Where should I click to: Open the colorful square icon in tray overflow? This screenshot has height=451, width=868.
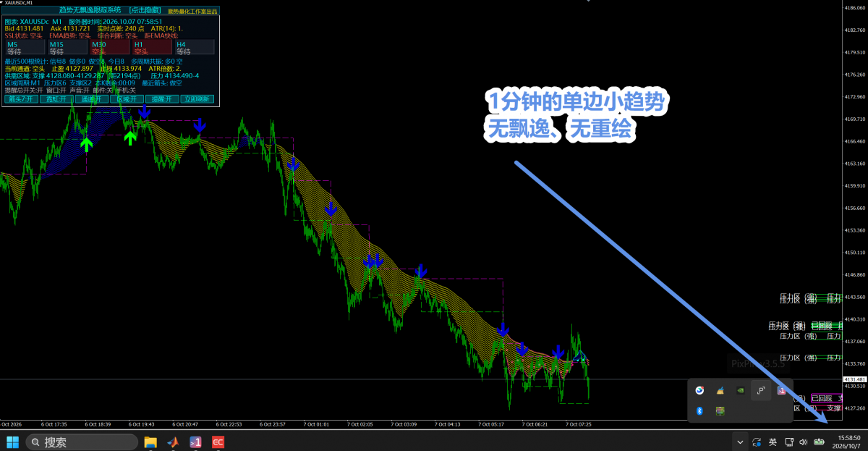click(720, 411)
